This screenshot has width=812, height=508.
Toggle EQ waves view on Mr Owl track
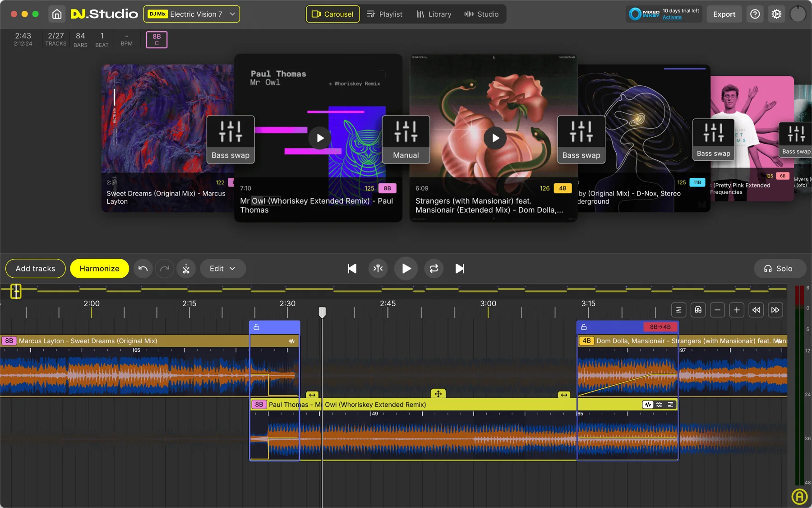pos(659,405)
